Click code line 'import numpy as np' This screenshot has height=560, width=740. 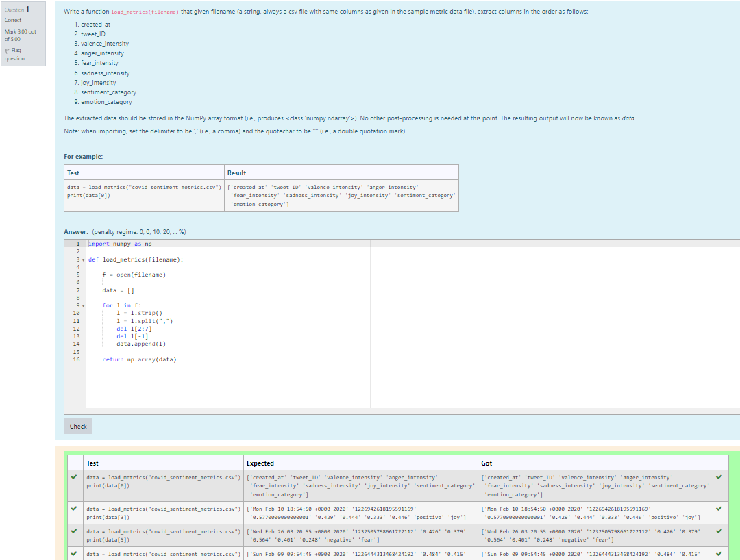[120, 244]
